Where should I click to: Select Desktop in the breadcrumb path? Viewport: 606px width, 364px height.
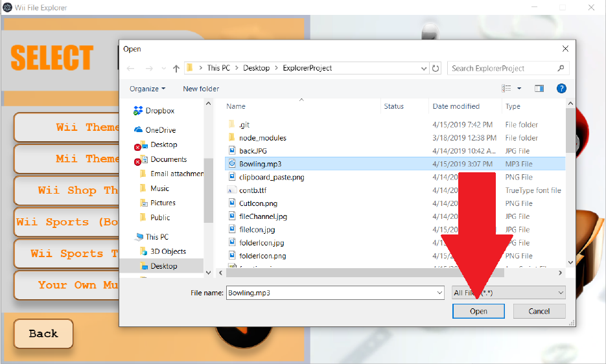256,68
